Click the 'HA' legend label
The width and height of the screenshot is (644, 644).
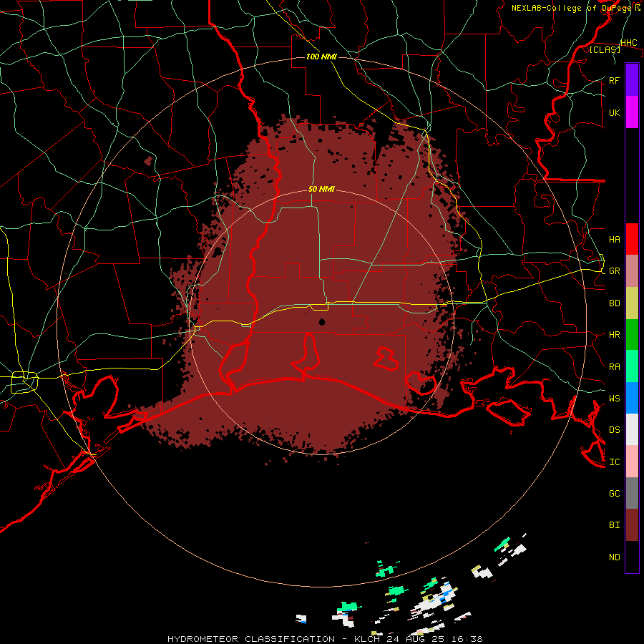pyautogui.click(x=614, y=239)
